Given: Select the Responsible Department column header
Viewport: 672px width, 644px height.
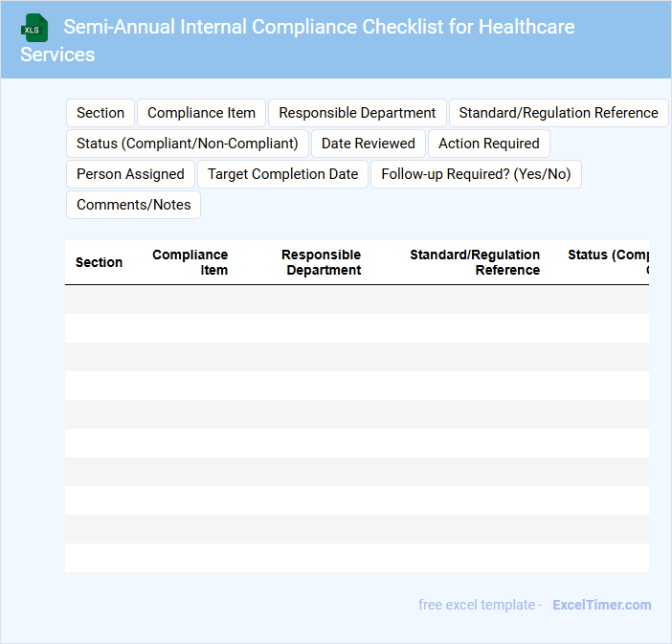Looking at the screenshot, I should [x=322, y=262].
